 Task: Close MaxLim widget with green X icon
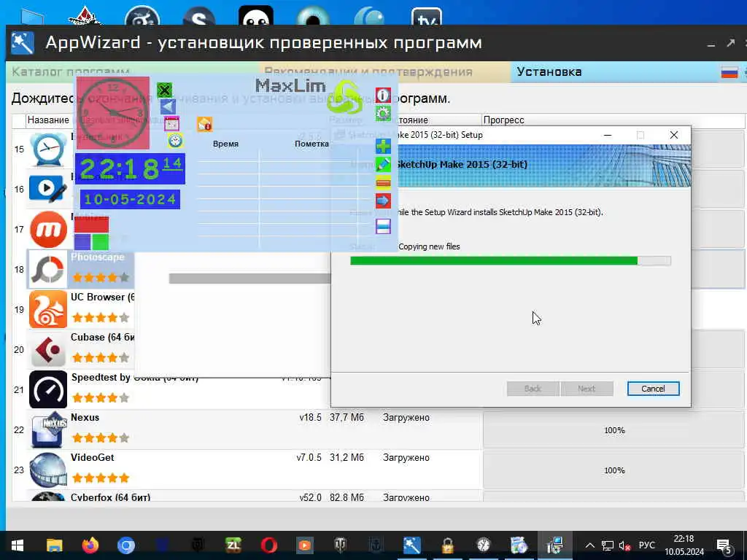(164, 90)
